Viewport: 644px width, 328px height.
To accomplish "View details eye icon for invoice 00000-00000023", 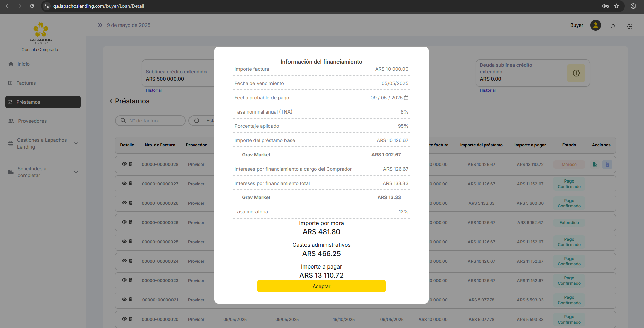I will 124,280.
